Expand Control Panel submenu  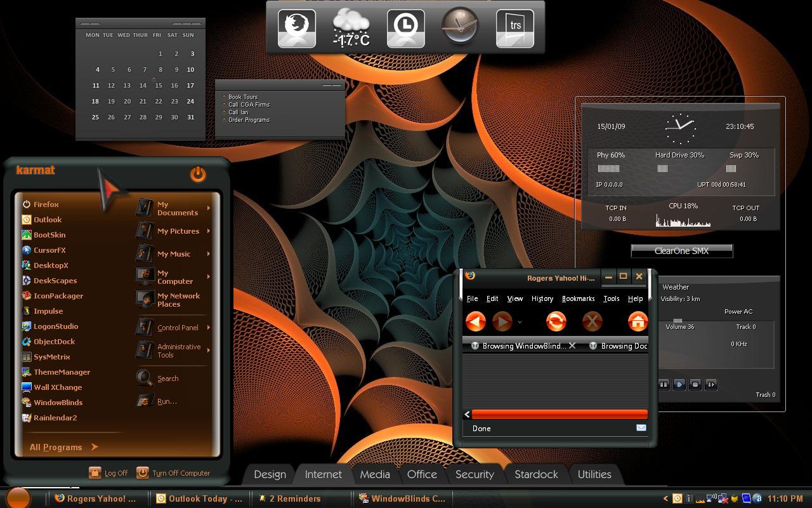click(208, 328)
